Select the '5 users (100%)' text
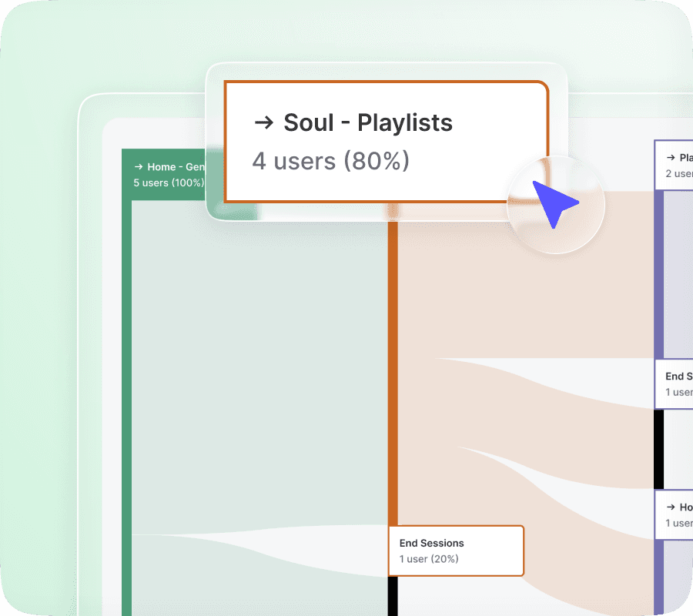693x616 pixels. (169, 183)
